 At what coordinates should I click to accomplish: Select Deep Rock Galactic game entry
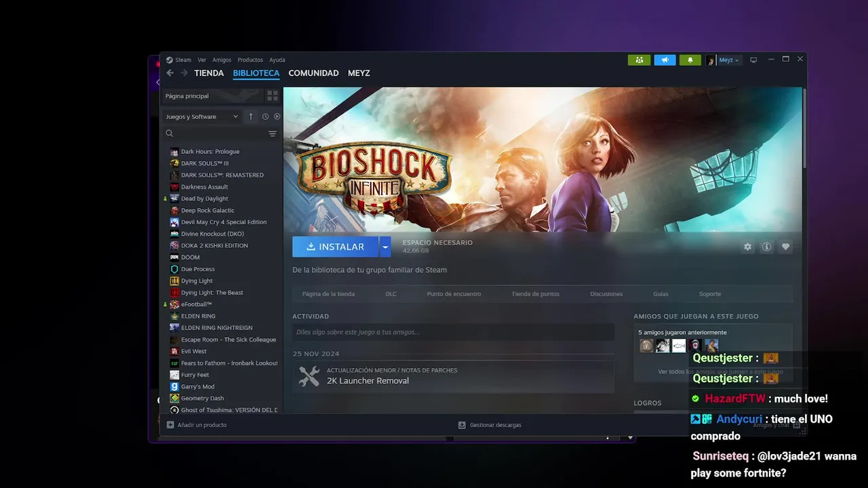tap(208, 210)
